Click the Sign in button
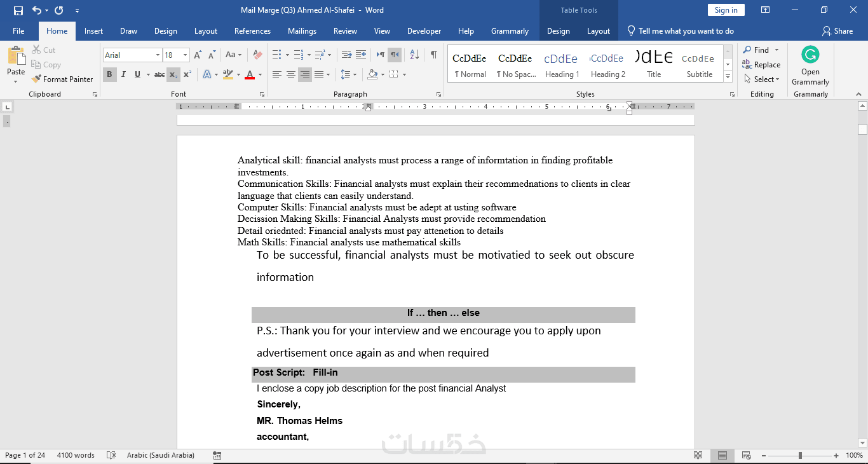 click(726, 10)
